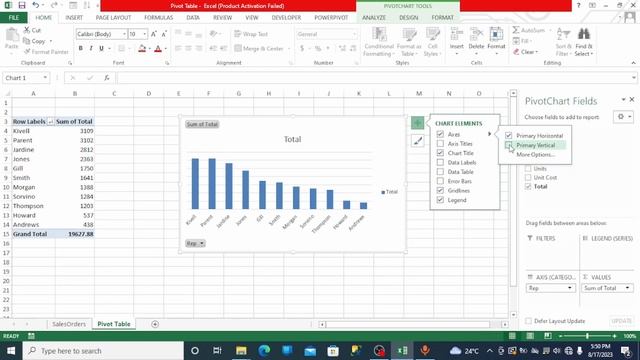
Task: Uncheck the Primary Horizontal axis
Action: 508,135
